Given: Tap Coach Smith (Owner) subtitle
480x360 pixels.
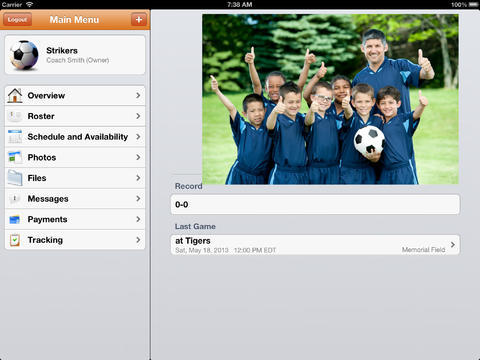Looking at the screenshot, I should (78, 60).
